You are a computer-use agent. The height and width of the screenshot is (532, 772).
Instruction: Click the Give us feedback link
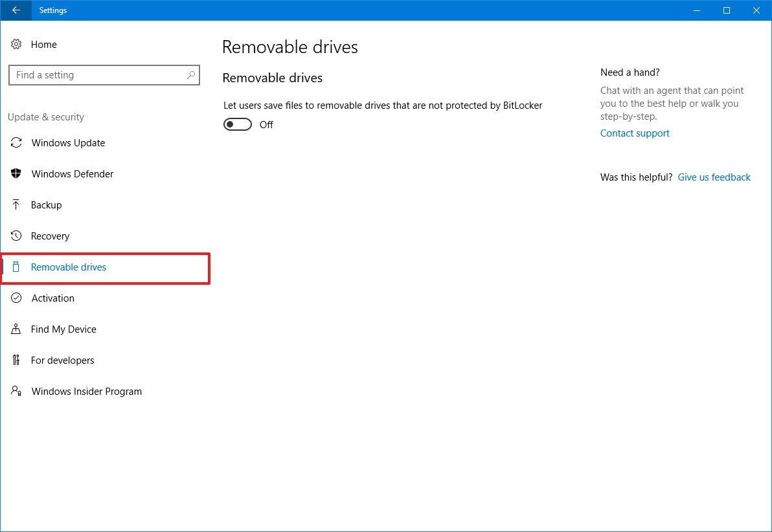[x=714, y=177]
